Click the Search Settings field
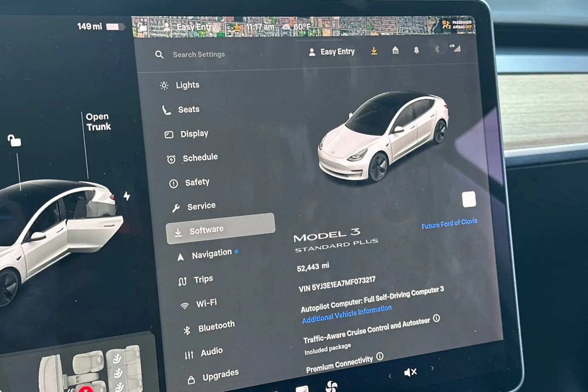This screenshot has width=588, height=392. pos(199,55)
